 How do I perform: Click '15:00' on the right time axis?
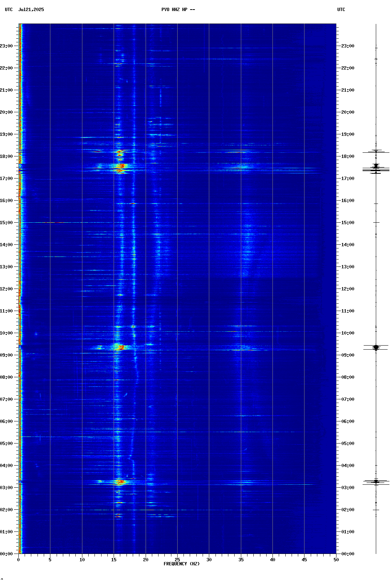point(348,223)
